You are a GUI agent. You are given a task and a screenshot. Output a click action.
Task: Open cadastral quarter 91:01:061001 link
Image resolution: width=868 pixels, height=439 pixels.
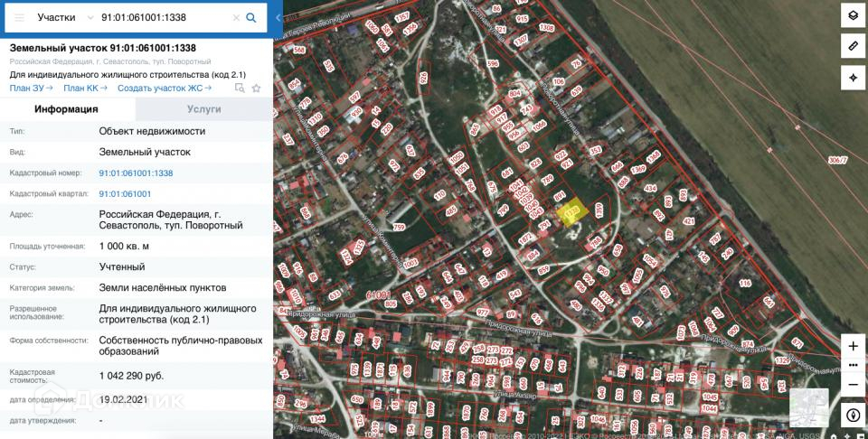[x=125, y=194]
